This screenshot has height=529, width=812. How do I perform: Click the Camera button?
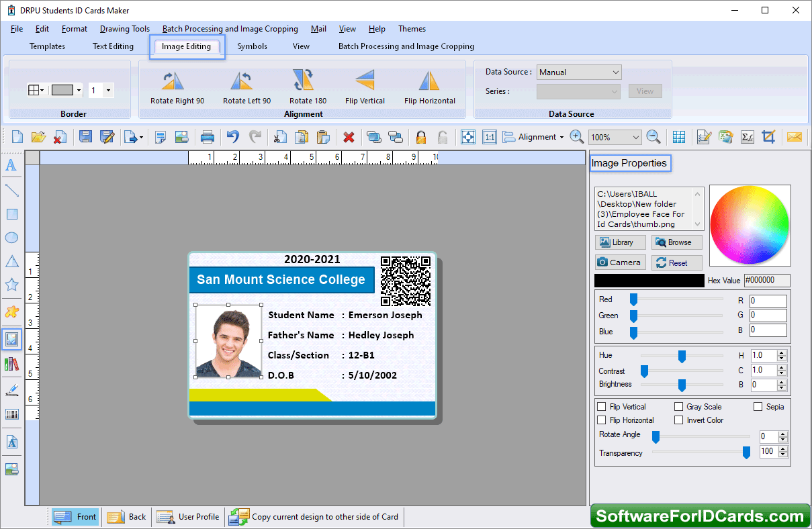click(x=621, y=262)
